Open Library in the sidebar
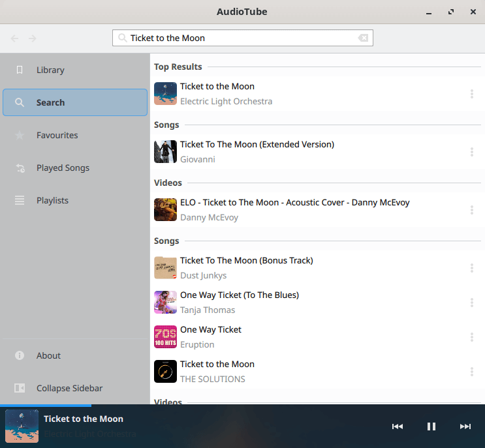 (75, 70)
